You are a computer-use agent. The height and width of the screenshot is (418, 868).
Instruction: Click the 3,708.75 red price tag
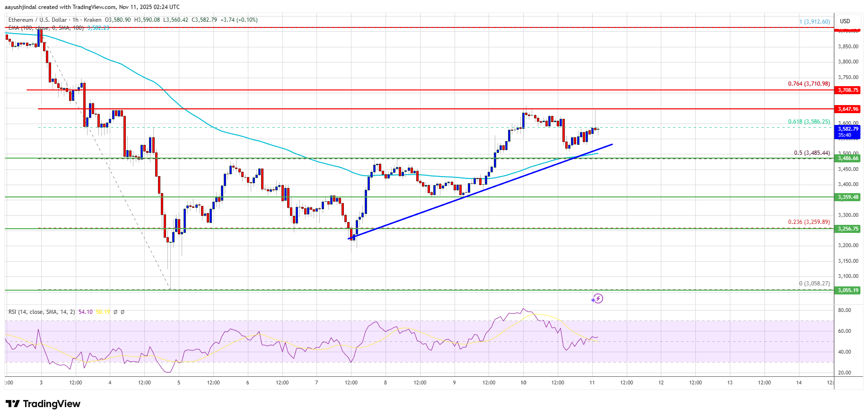(x=848, y=90)
